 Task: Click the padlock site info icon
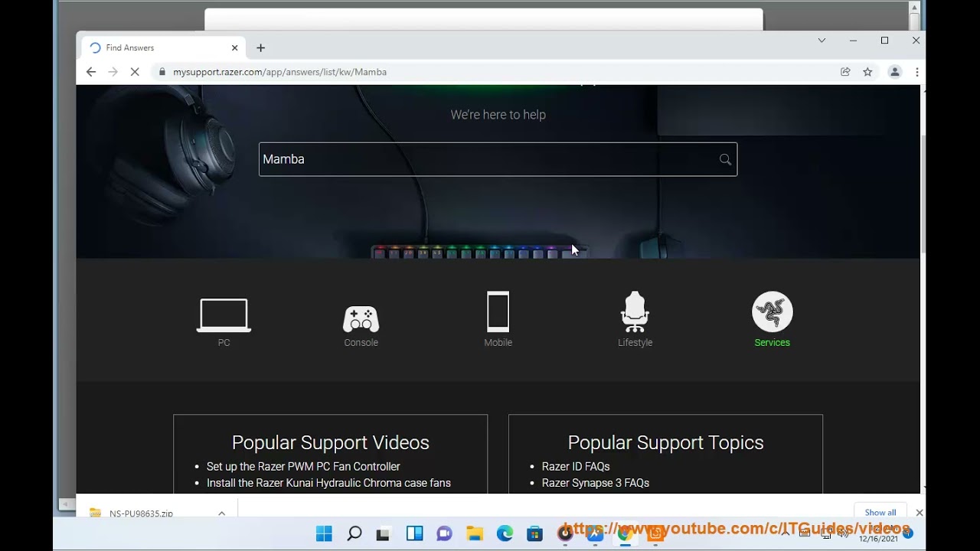162,72
